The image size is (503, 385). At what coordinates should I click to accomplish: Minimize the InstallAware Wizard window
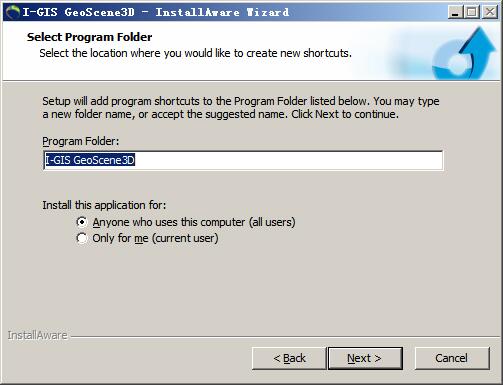point(455,12)
